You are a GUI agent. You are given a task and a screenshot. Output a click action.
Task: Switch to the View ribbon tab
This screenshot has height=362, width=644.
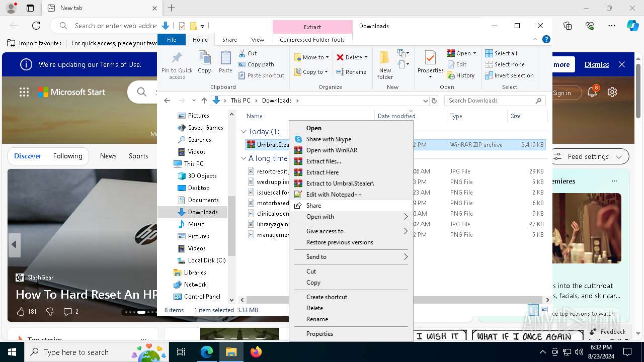click(x=258, y=40)
